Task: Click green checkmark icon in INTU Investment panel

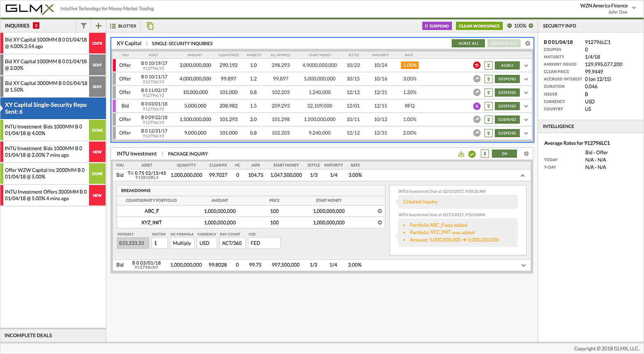Action: pos(472,154)
